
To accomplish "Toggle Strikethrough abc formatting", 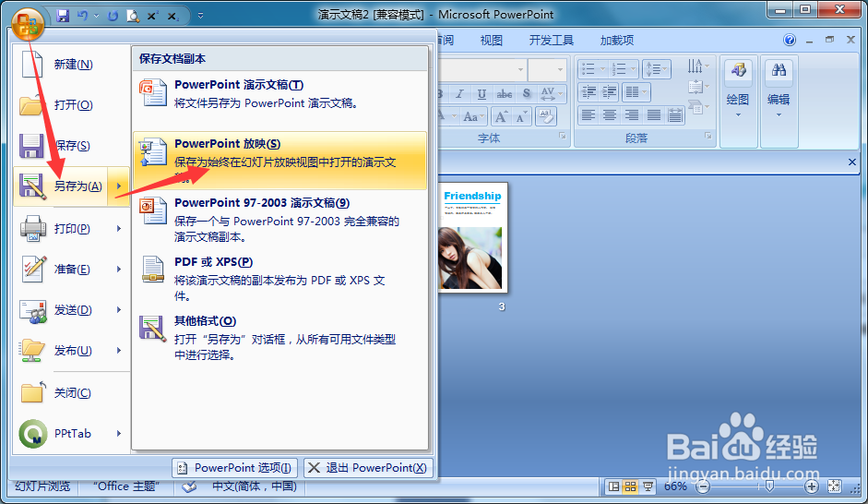I will click(505, 93).
